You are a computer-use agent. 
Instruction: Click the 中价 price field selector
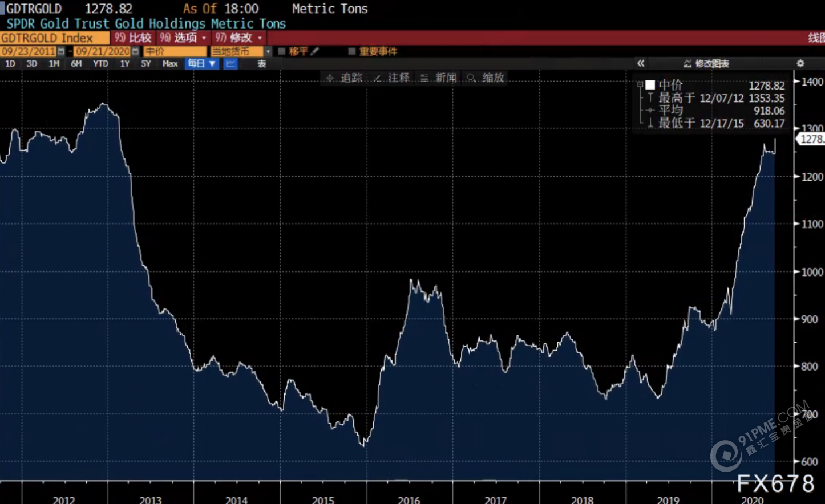175,51
